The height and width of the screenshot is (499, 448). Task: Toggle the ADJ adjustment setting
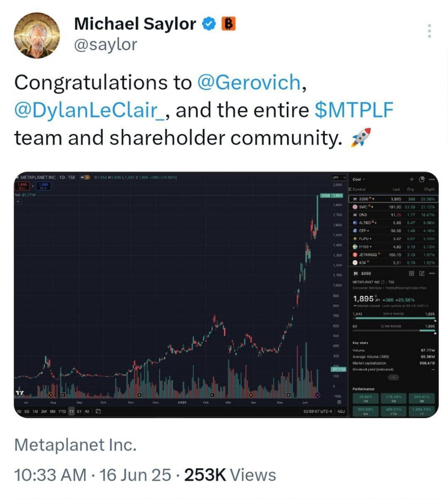coord(341,412)
